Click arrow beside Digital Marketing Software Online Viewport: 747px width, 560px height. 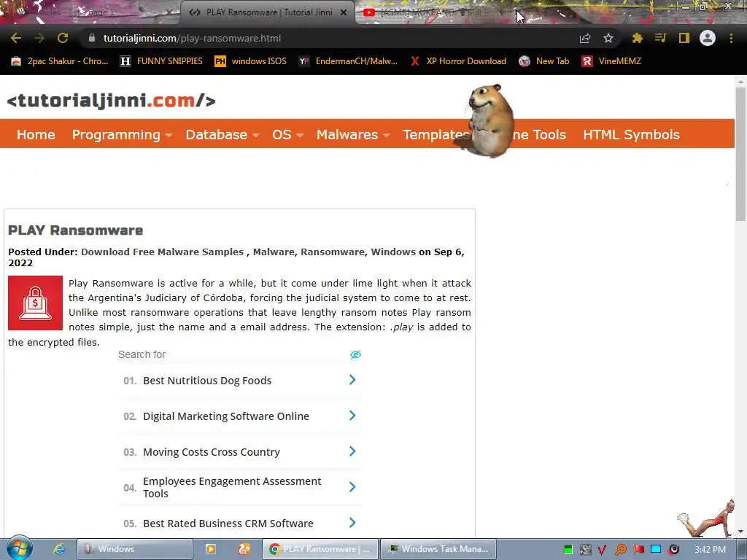click(352, 415)
